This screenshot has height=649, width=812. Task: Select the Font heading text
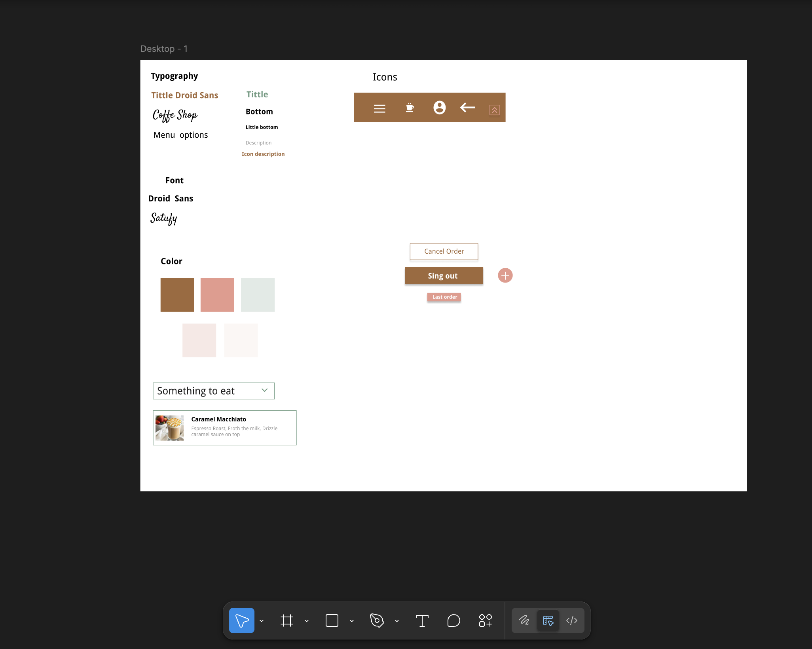(174, 180)
